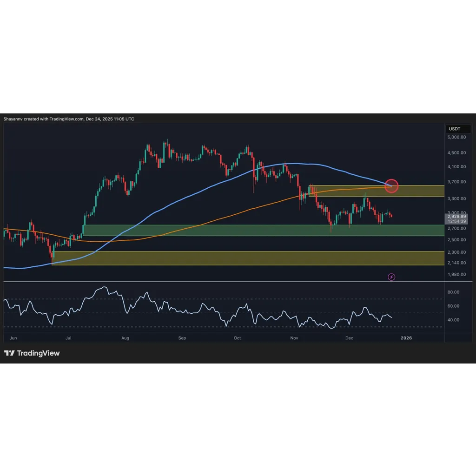Click the 2,700.00 price axis label

[x=456, y=228]
